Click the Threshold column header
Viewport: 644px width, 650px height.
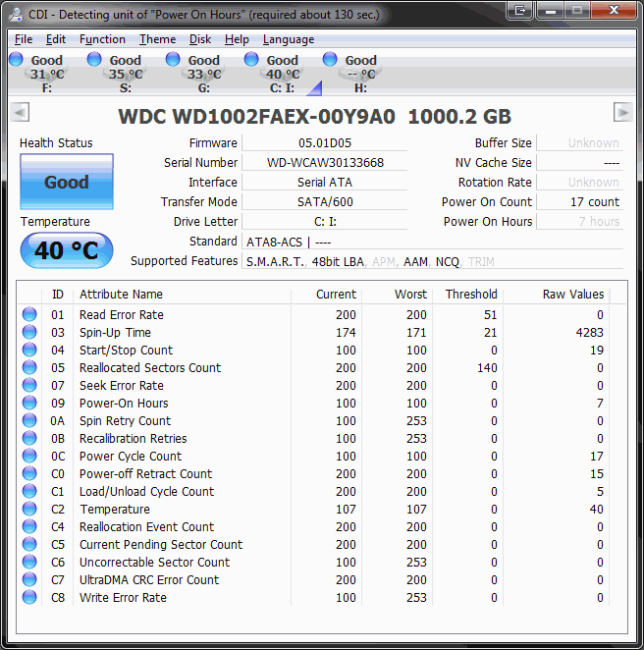coord(468,295)
